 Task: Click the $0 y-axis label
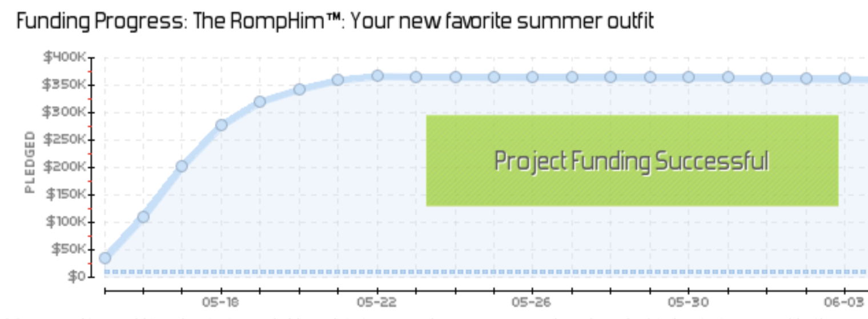[x=77, y=277]
